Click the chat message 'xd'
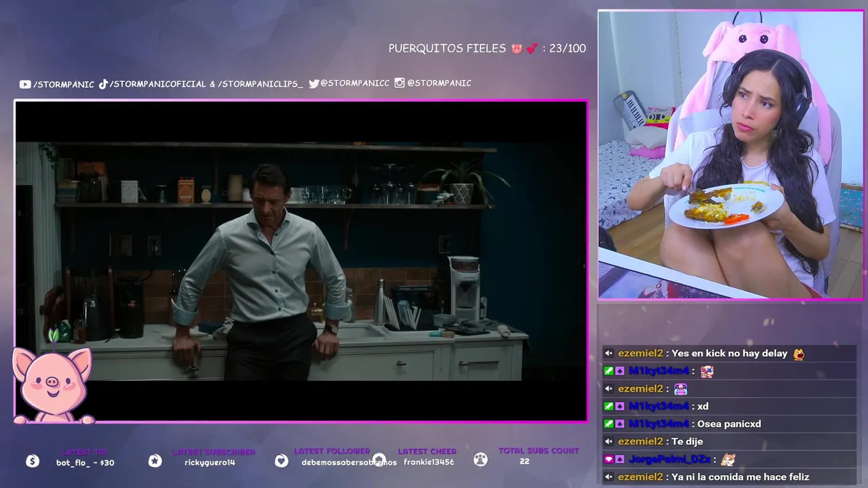 pos(703,406)
